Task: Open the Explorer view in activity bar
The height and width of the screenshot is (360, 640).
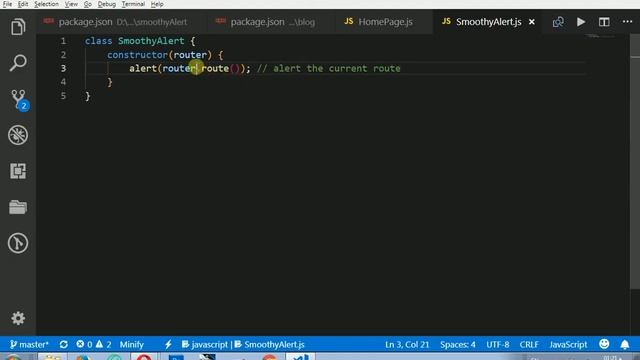Action: click(18, 27)
